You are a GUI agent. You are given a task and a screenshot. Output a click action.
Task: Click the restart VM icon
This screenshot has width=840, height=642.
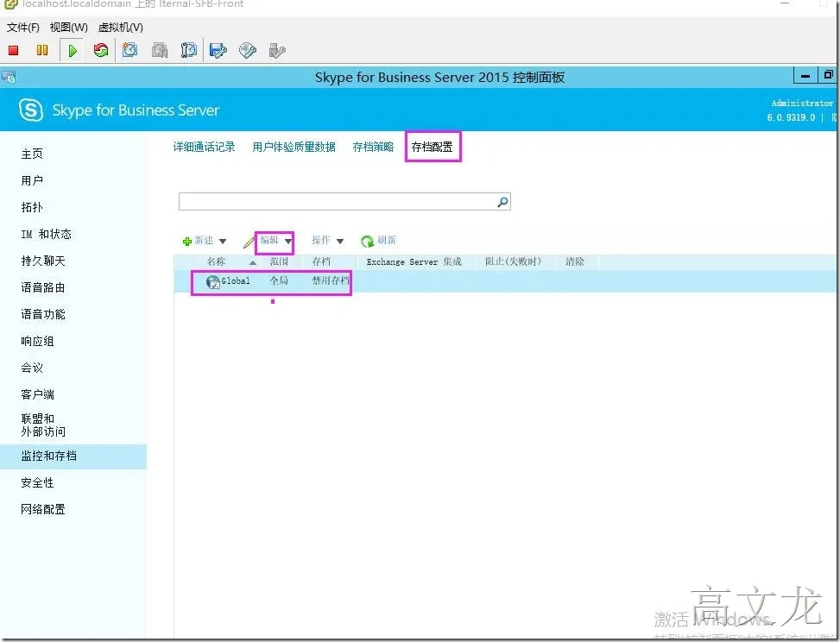(101, 50)
